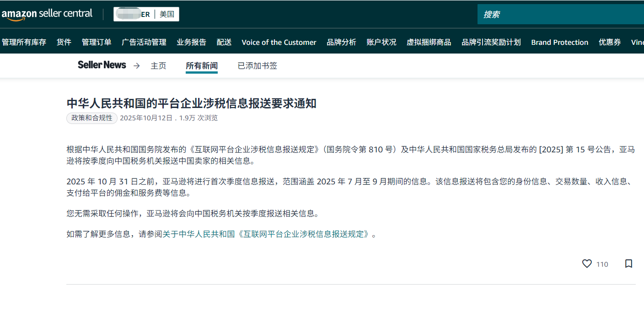Click the search input field
Viewport: 644px width, 323px height.
(560, 15)
